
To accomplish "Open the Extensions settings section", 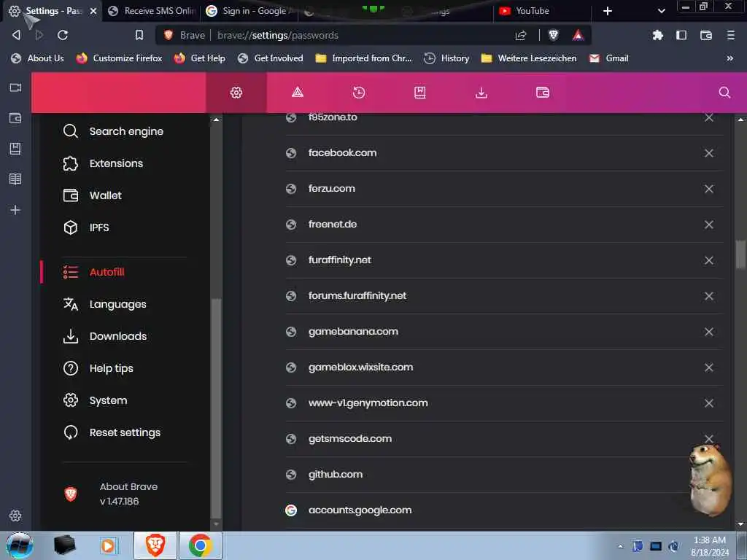I will tap(103, 163).
